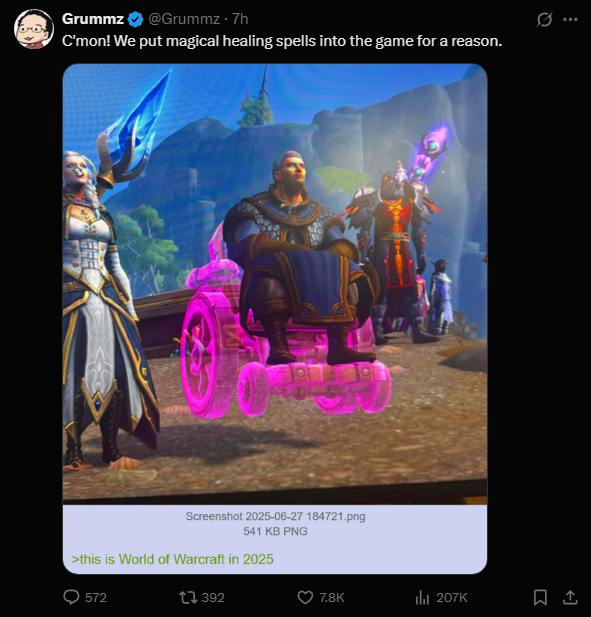Click the green World of Warcraft 2025 caption

(172, 559)
